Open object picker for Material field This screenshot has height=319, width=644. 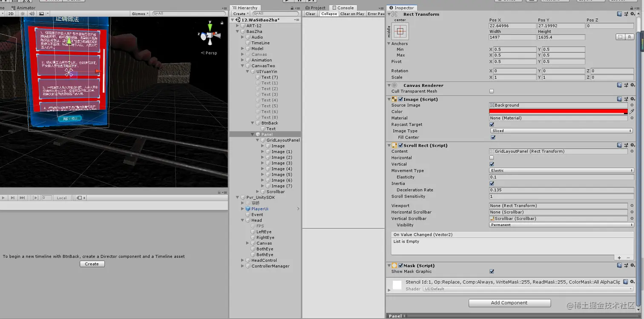click(x=632, y=118)
